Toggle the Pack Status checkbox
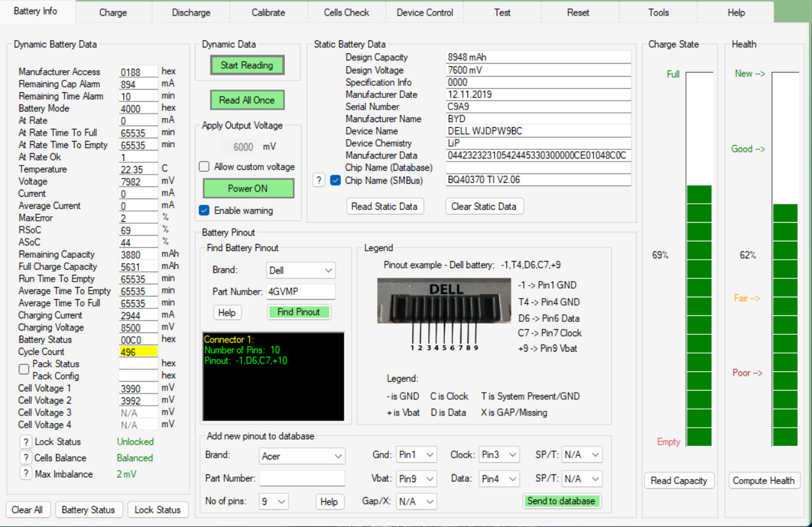This screenshot has width=812, height=527. point(24,369)
